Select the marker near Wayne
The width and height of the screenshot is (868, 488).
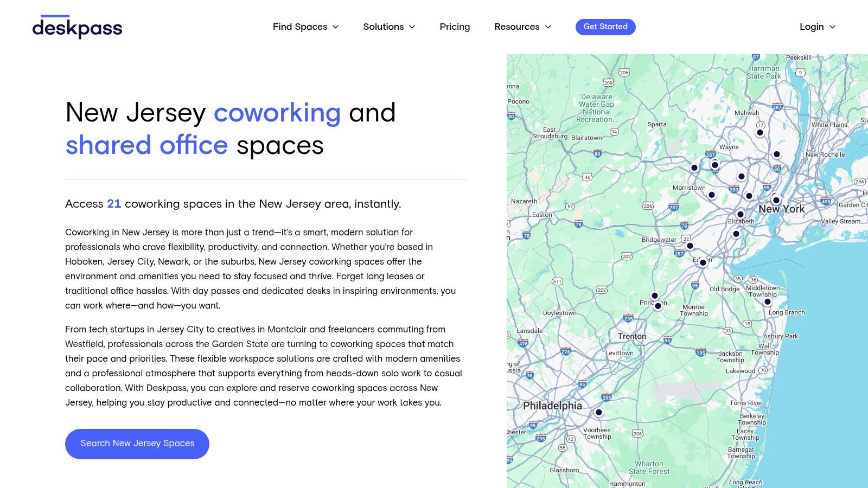tap(715, 165)
